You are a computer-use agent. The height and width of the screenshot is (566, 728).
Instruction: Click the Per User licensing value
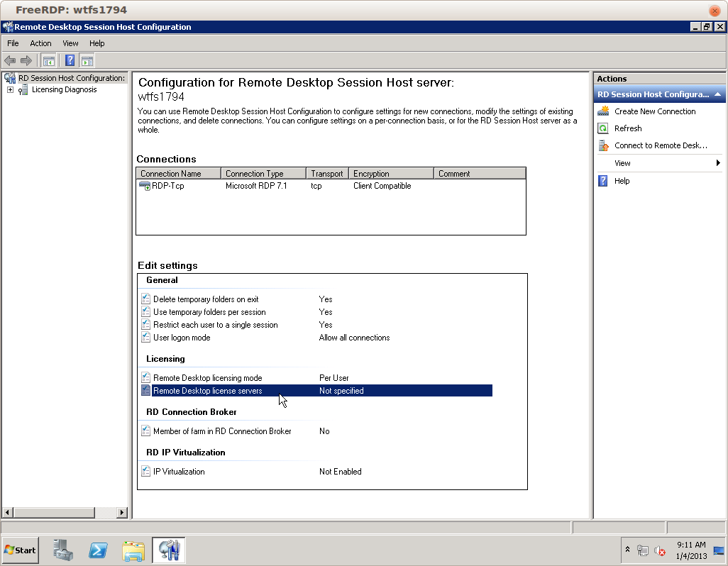(333, 378)
